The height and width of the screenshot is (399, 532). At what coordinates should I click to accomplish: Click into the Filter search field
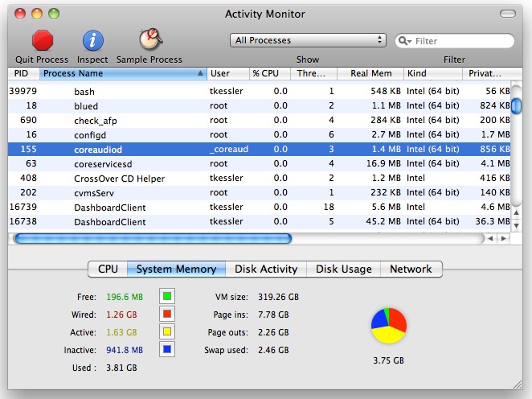coord(455,41)
